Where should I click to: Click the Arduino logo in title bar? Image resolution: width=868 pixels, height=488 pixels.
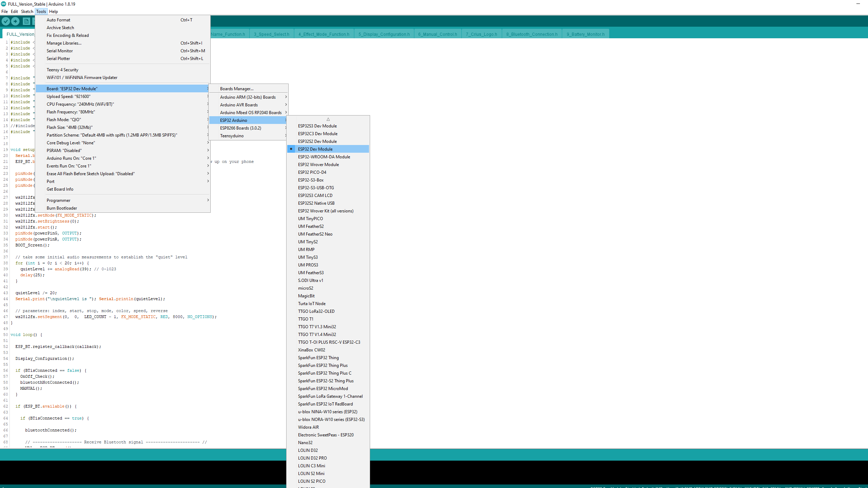(4, 4)
